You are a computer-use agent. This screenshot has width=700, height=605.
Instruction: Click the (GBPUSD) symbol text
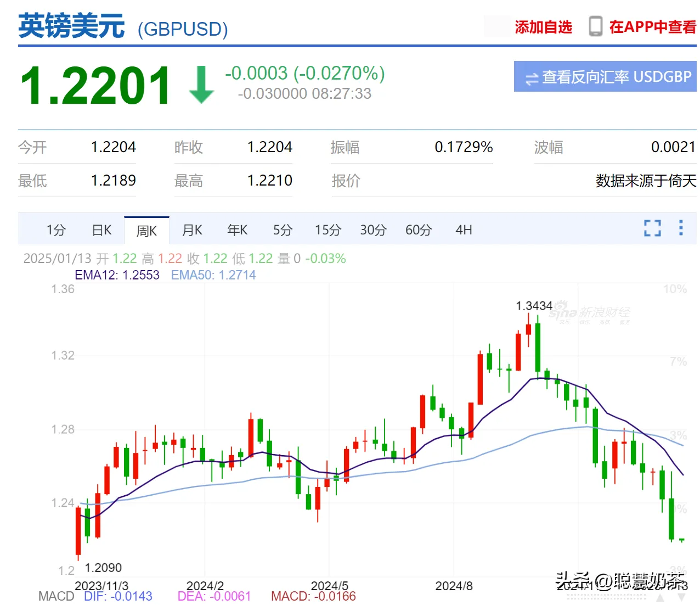click(x=183, y=29)
